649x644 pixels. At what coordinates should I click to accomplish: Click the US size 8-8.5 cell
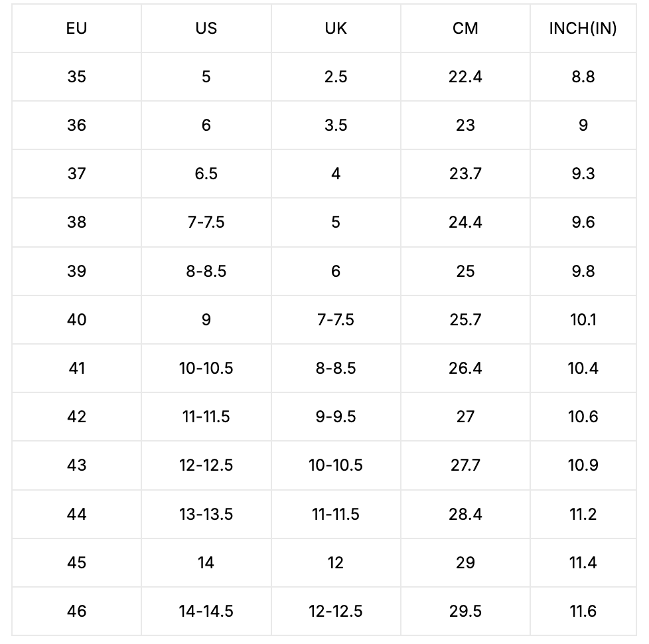pyautogui.click(x=206, y=272)
